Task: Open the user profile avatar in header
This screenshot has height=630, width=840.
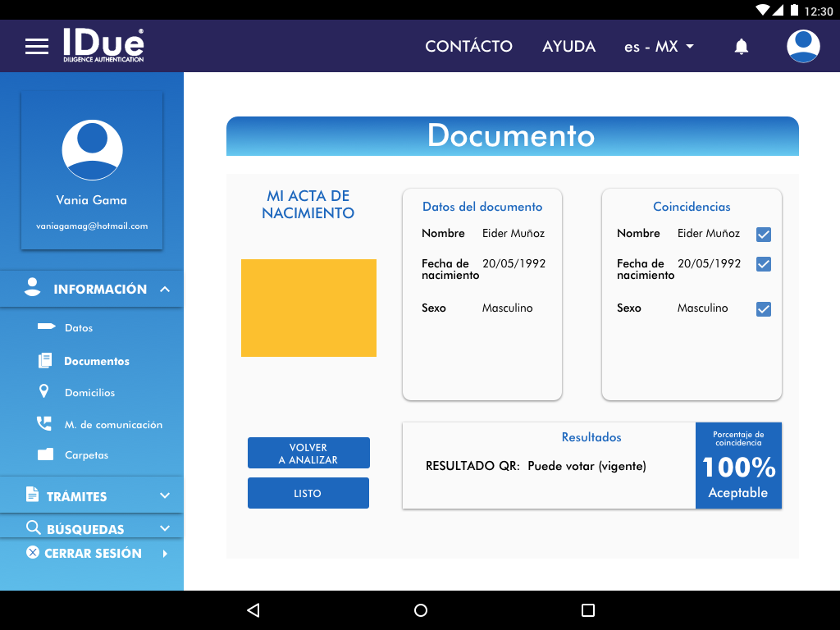Action: click(x=803, y=46)
